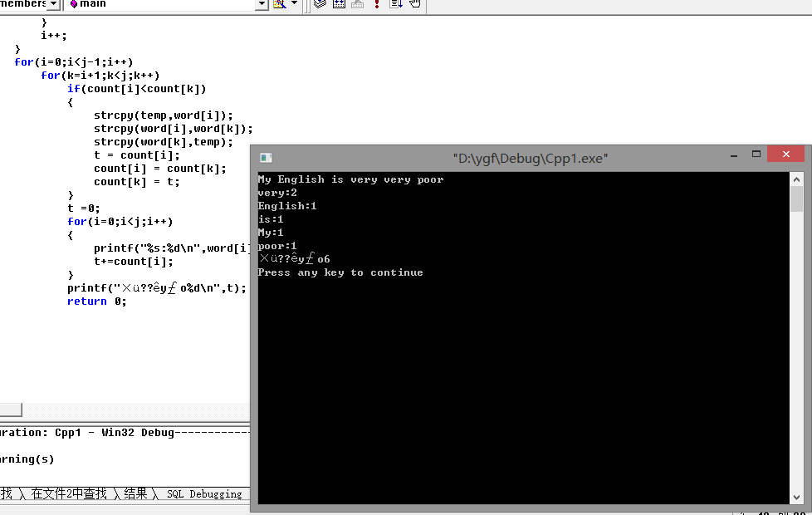Click code line t =0;
The height and width of the screenshot is (515, 812).
click(83, 208)
